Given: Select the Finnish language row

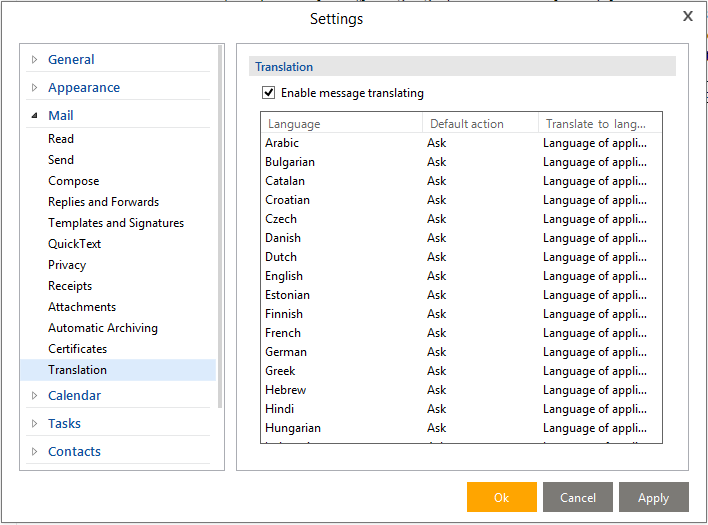Looking at the screenshot, I should tap(461, 314).
